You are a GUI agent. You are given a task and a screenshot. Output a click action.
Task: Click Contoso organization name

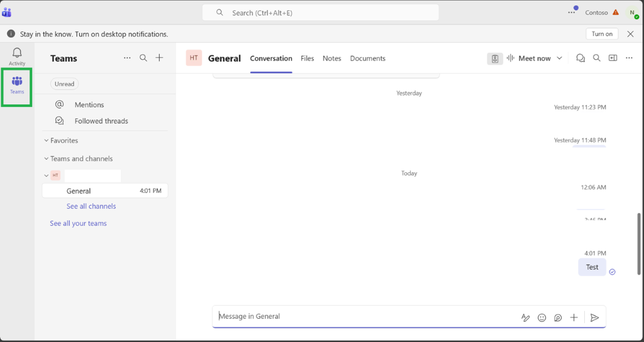[x=596, y=13]
